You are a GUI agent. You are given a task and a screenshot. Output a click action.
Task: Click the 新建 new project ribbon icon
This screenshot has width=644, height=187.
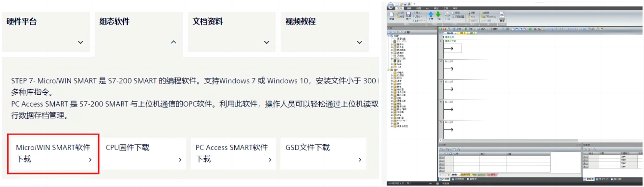pyautogui.click(x=391, y=16)
